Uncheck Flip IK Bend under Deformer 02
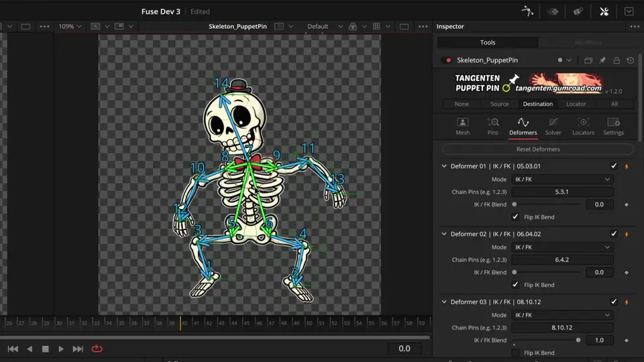This screenshot has width=644, height=362. 515,284
